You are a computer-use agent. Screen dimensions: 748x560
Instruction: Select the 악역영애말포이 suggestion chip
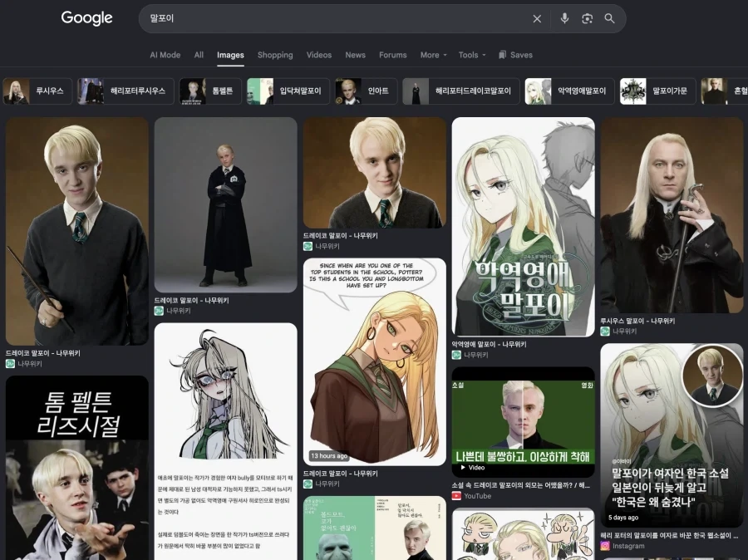[x=569, y=91]
